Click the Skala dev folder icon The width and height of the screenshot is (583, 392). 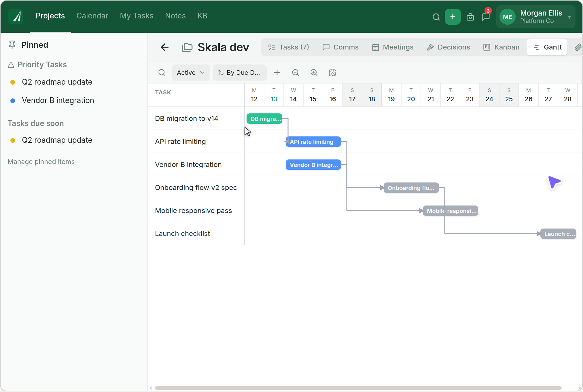pyautogui.click(x=187, y=47)
